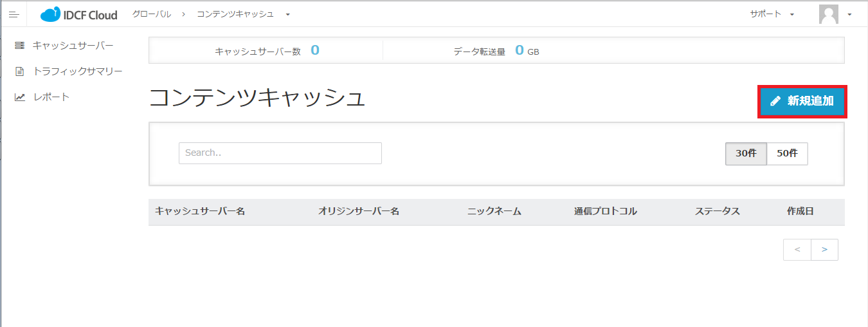Click the hamburger menu icon
Screen dimensions: 868x327
tap(14, 14)
